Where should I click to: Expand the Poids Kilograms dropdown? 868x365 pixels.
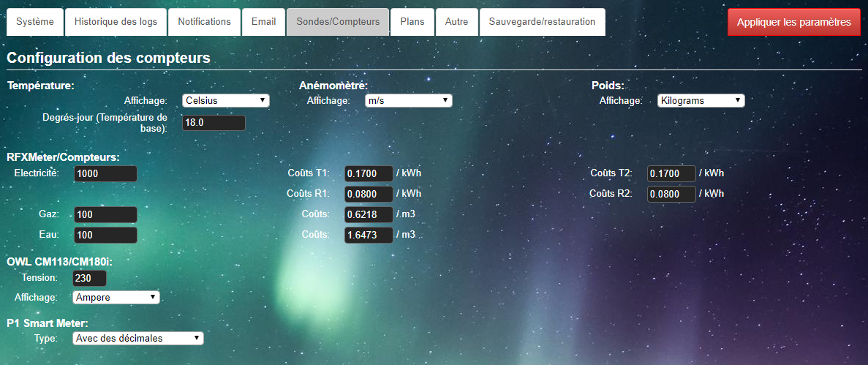[701, 101]
